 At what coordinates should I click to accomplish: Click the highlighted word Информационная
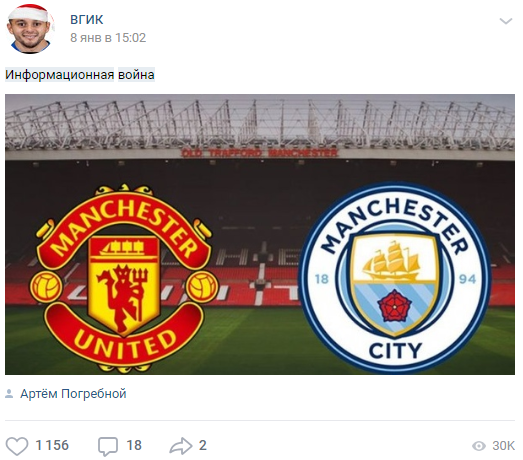click(x=60, y=75)
